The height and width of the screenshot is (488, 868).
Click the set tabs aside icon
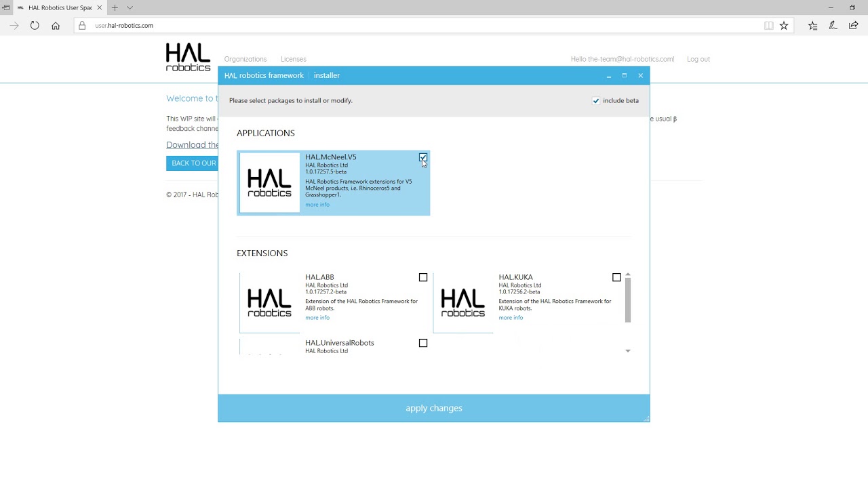tap(6, 7)
